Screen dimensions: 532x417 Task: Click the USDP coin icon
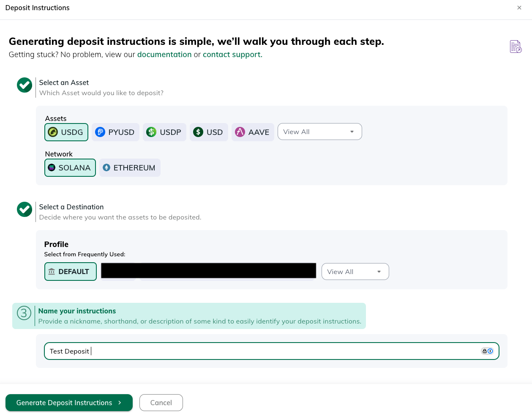coord(151,132)
